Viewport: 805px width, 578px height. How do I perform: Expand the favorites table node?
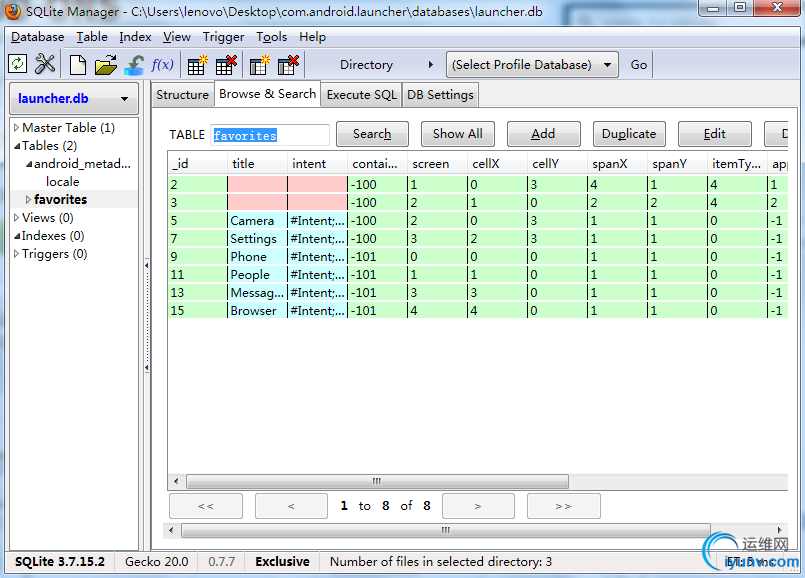28,199
